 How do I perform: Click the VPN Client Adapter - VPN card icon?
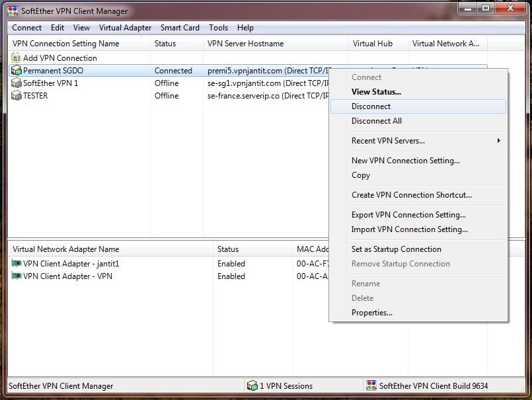click(x=17, y=276)
